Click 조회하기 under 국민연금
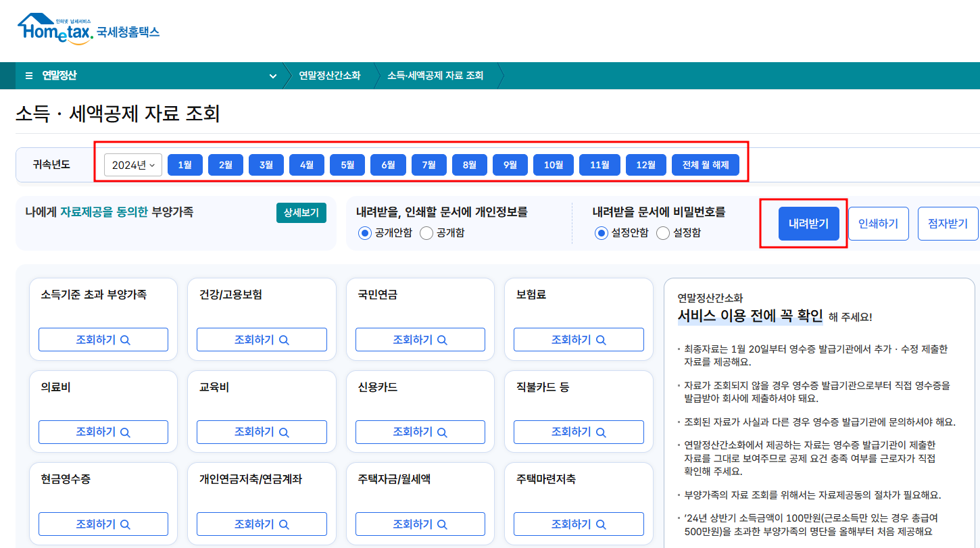980x548 pixels. (x=420, y=340)
